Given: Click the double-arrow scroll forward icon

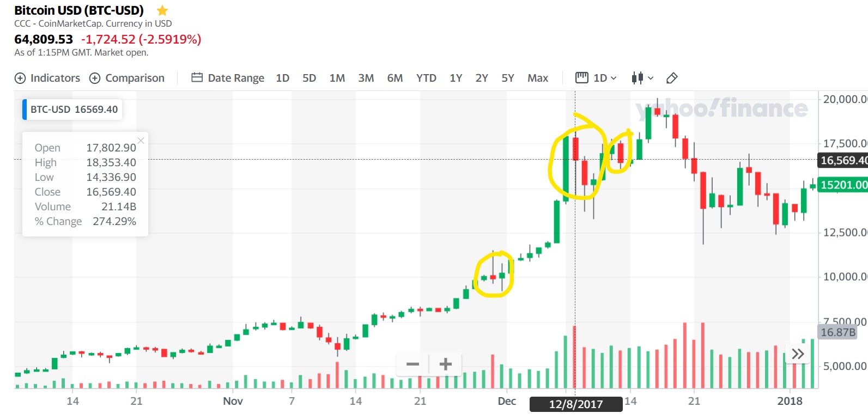Looking at the screenshot, I should coord(798,354).
